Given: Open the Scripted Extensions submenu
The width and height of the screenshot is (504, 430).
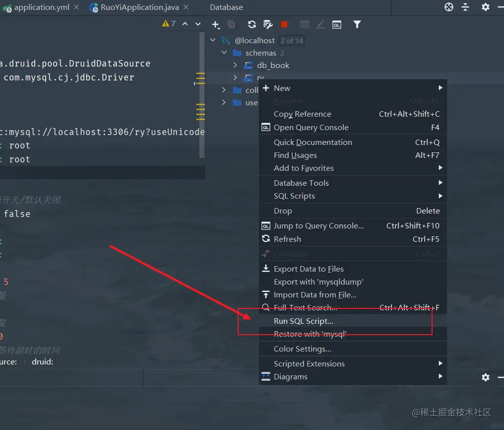Looking at the screenshot, I should [353, 364].
